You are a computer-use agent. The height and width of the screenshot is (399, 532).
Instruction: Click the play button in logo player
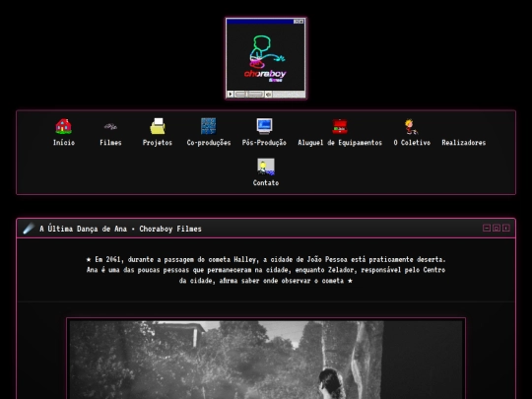pos(231,94)
